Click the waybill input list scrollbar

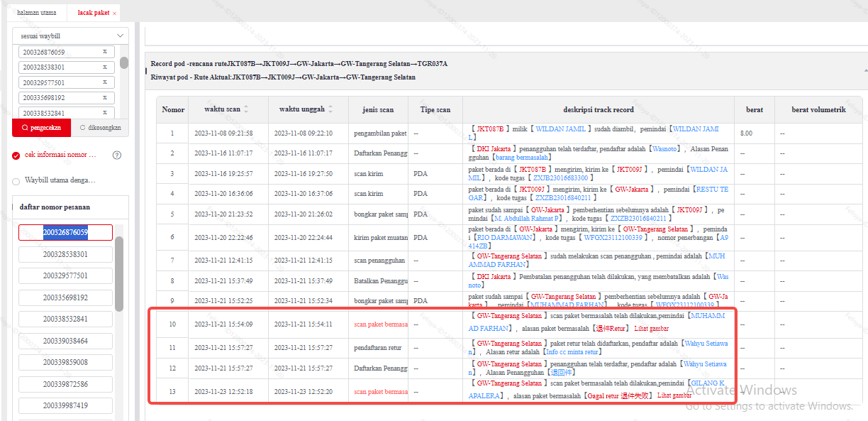tap(124, 63)
